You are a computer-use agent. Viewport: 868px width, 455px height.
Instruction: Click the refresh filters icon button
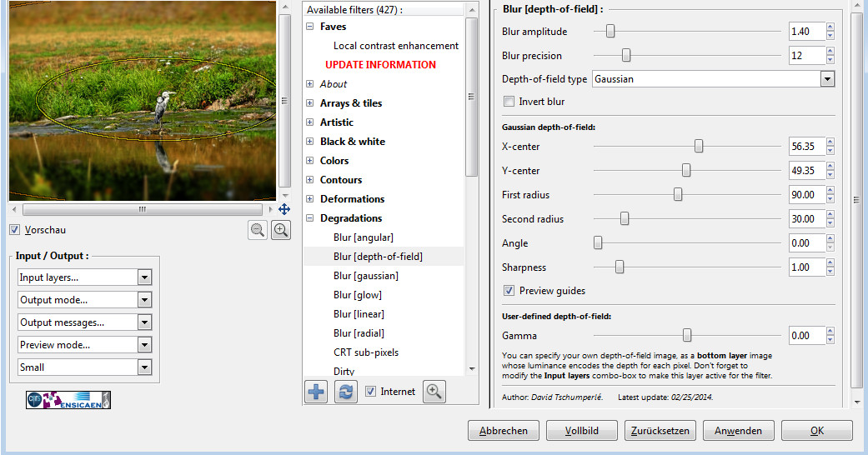[345, 392]
